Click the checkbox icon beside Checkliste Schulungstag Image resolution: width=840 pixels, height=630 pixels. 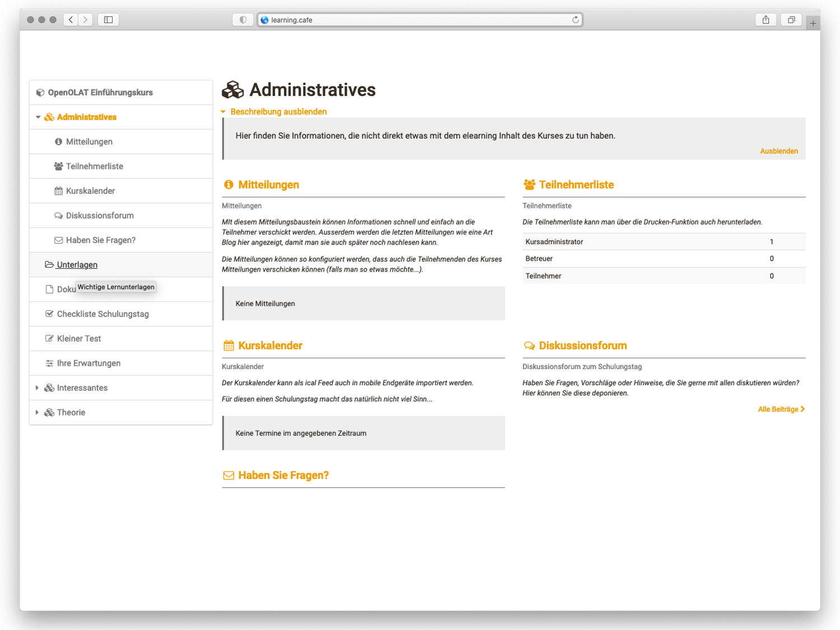(x=49, y=314)
